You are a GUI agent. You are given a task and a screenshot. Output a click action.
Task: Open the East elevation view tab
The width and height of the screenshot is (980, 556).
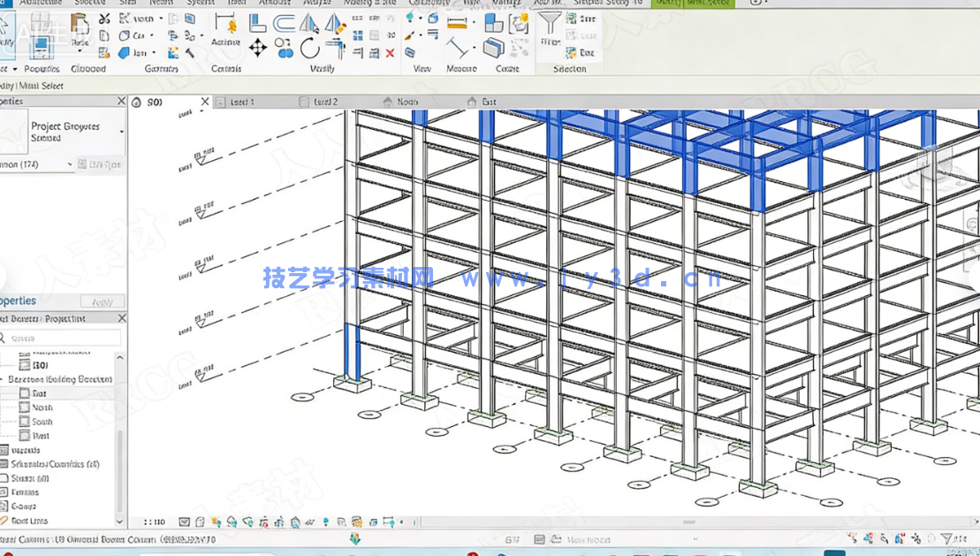(488, 103)
